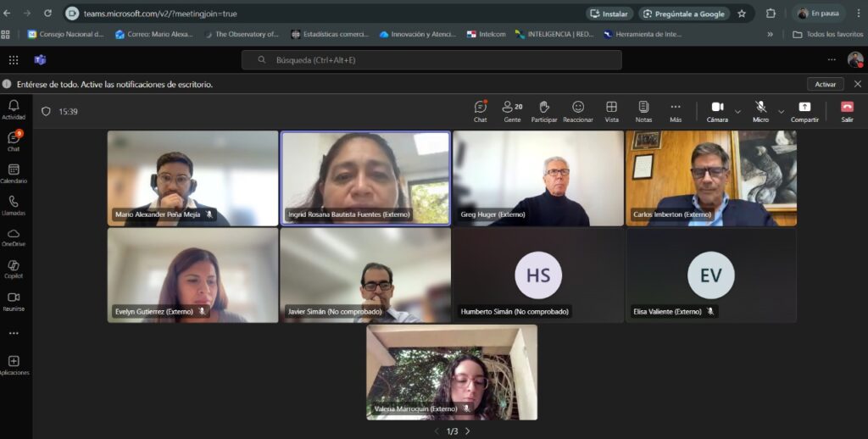Change layout using the Vista icon

tap(611, 110)
